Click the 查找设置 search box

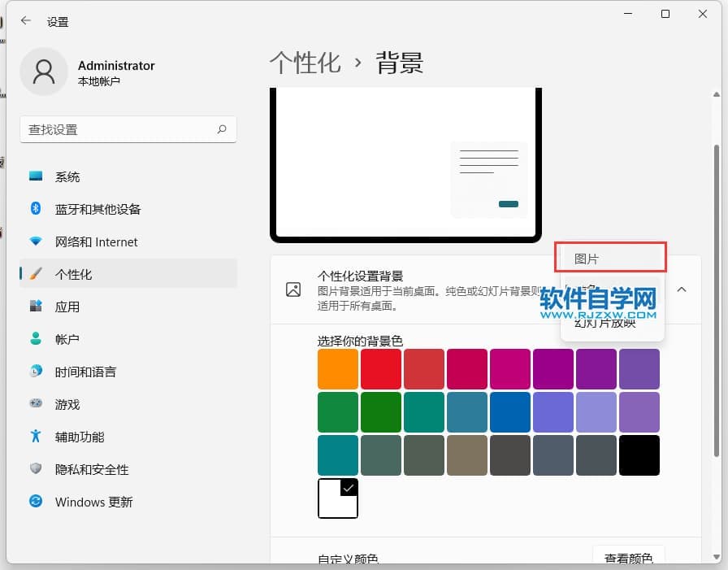tap(120, 129)
